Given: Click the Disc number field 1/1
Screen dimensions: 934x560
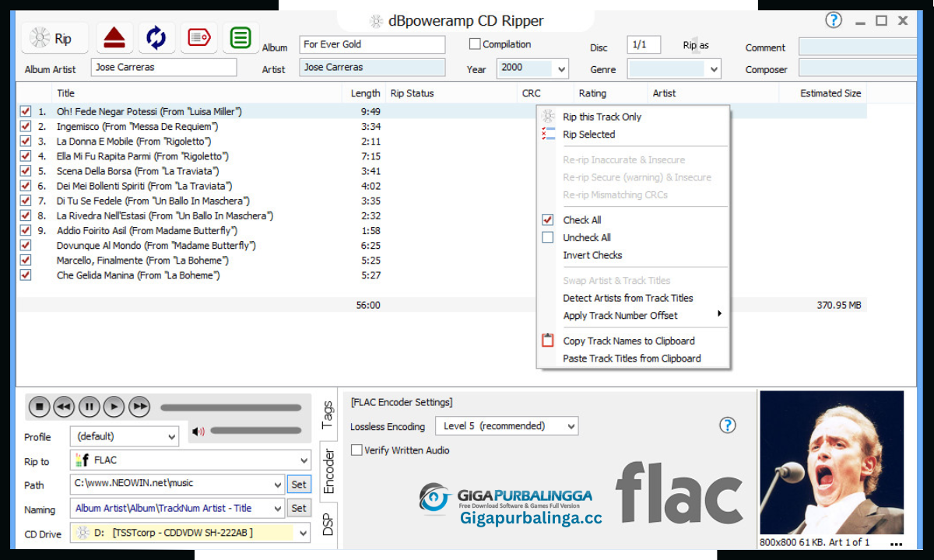Looking at the screenshot, I should [x=644, y=45].
